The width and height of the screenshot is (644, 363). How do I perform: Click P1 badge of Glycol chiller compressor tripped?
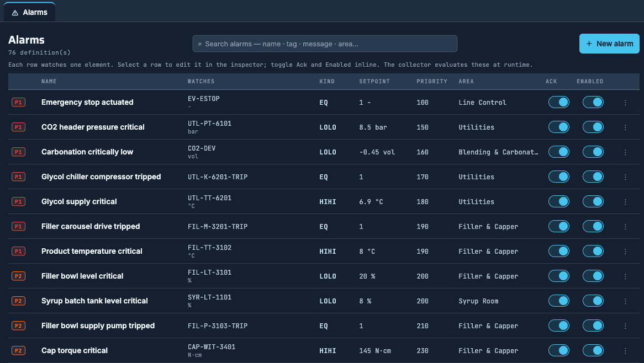[x=18, y=177]
